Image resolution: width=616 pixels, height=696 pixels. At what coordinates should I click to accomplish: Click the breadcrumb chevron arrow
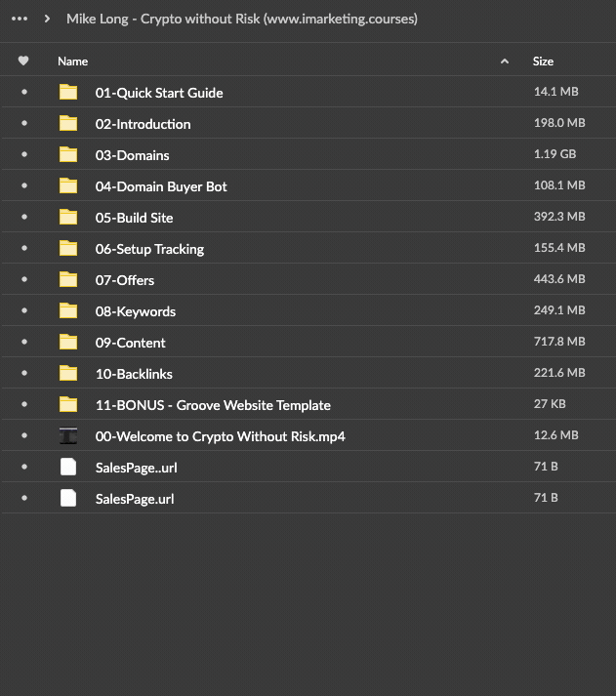tap(47, 19)
